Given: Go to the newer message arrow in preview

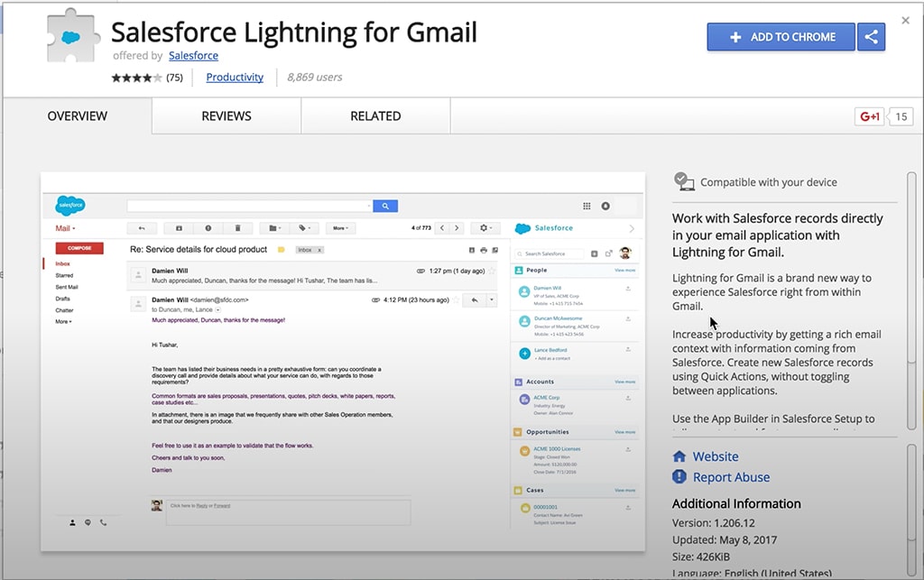Looking at the screenshot, I should 442,228.
